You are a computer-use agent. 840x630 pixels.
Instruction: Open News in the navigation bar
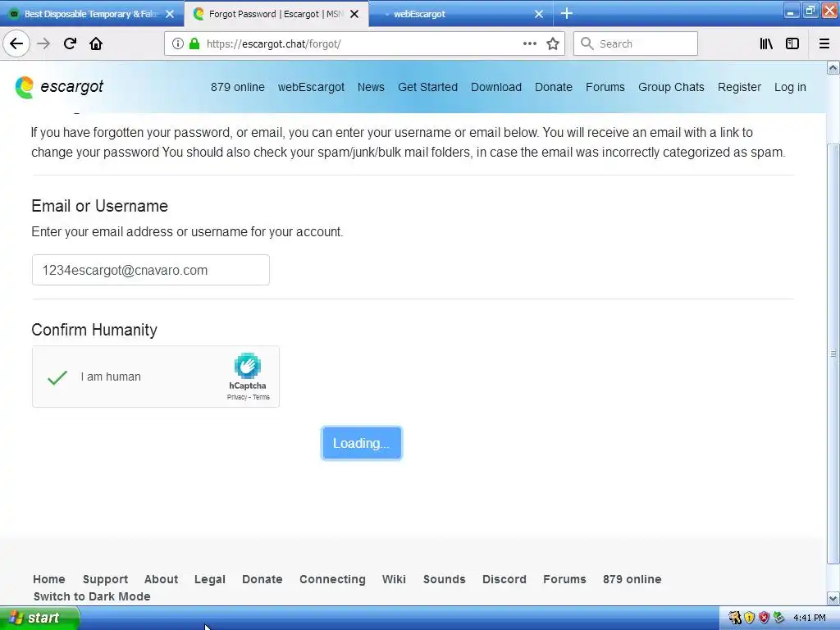point(371,87)
